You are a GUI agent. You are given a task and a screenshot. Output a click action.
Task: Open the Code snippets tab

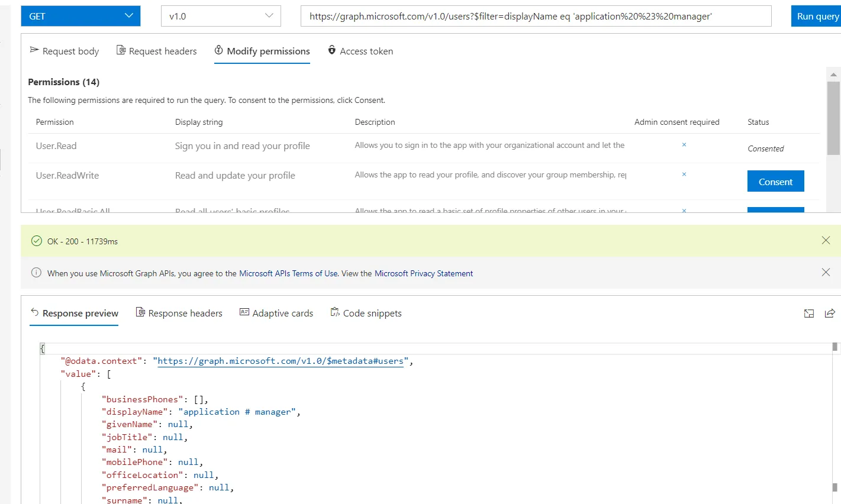click(x=366, y=314)
